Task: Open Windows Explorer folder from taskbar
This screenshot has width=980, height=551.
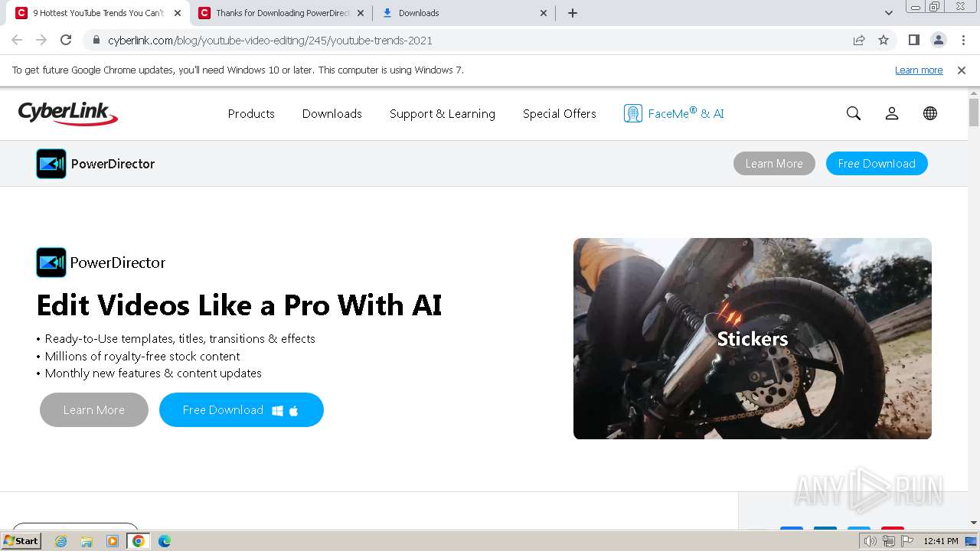Action: click(87, 541)
